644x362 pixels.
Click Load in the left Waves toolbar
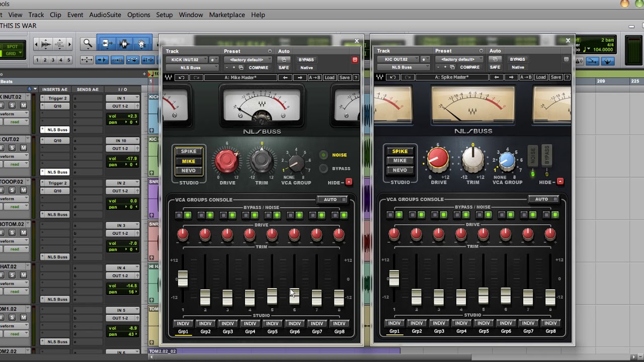[x=330, y=77]
